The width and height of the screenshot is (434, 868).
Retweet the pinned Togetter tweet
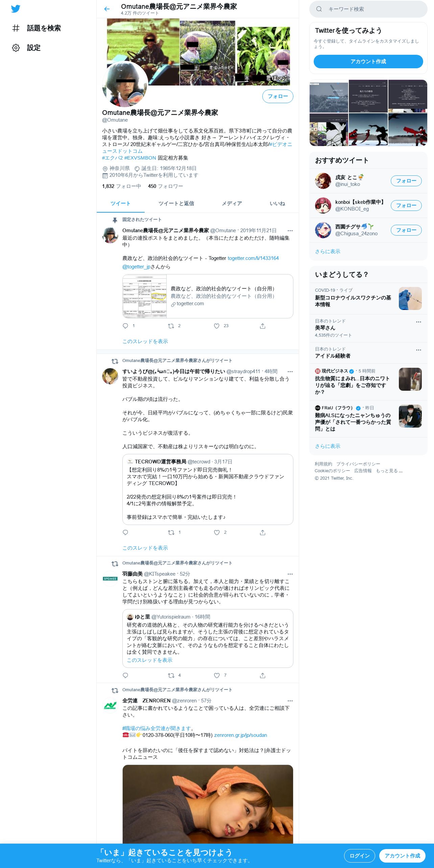(171, 326)
